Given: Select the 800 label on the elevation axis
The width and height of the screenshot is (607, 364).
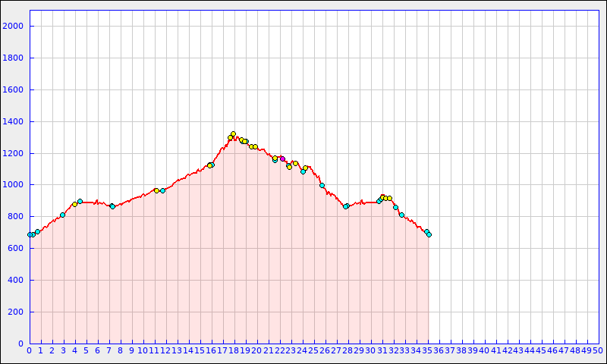Looking at the screenshot, I should click(x=16, y=217).
